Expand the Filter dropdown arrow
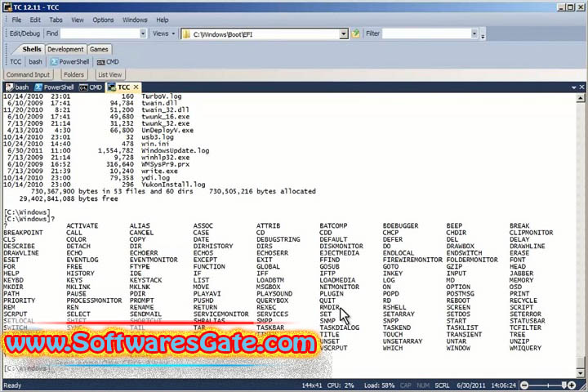 click(x=474, y=33)
